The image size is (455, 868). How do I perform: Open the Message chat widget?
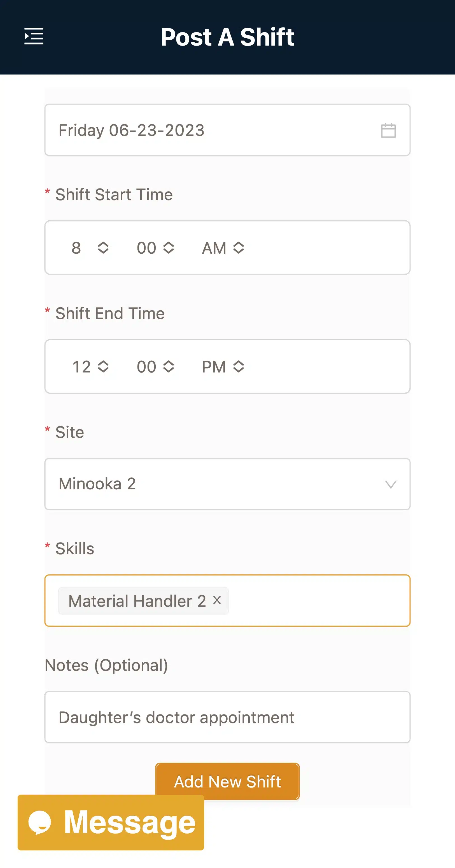130,822
